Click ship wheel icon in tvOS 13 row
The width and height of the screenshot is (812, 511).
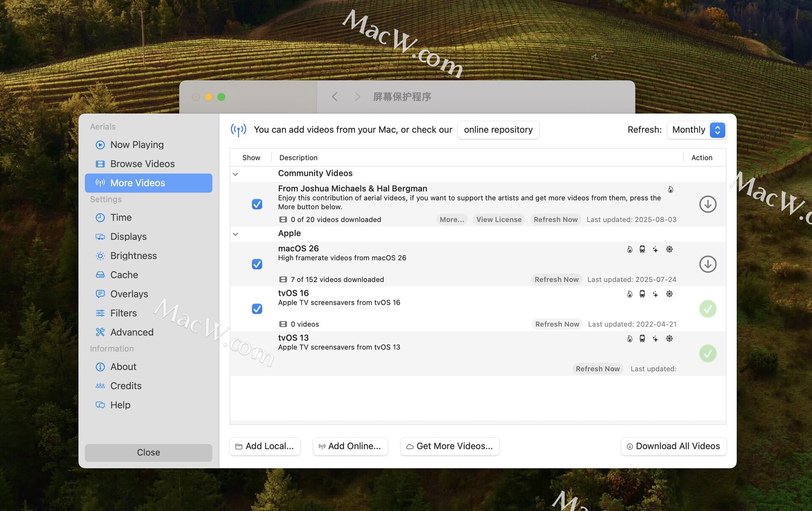click(669, 338)
